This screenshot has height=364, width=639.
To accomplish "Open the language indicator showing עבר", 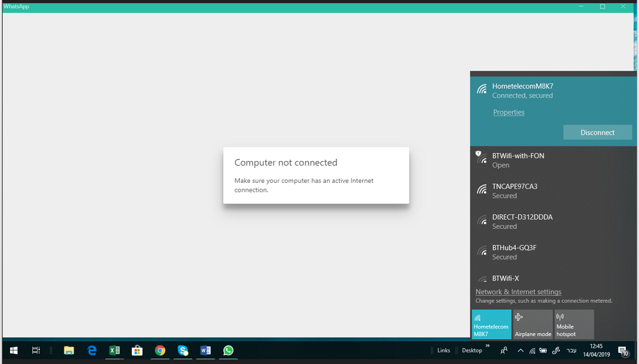I will pos(572,350).
